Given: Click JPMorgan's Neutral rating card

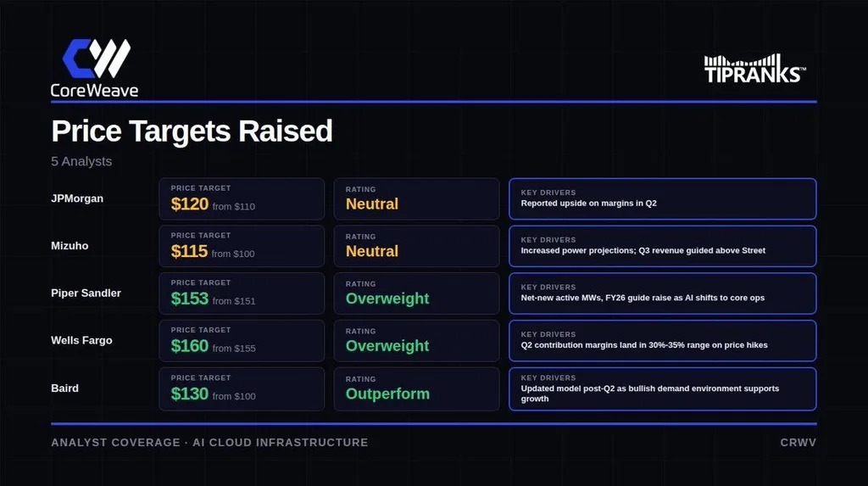Looking at the screenshot, I should (x=416, y=199).
